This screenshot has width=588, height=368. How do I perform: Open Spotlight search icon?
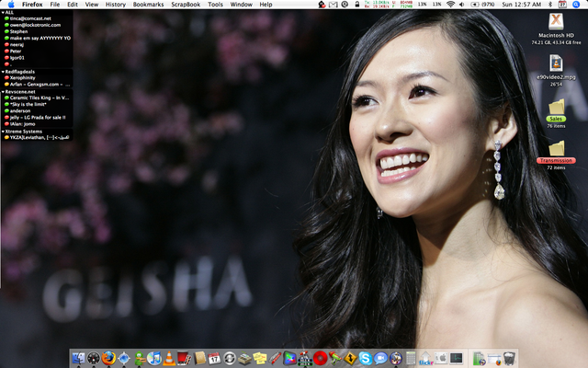pyautogui.click(x=576, y=5)
